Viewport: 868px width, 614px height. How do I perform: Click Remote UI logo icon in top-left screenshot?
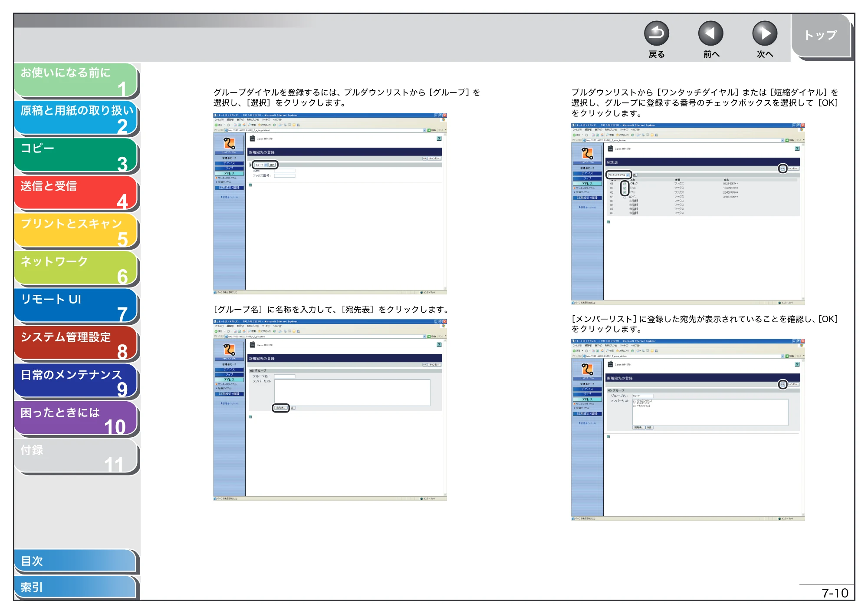click(x=229, y=143)
